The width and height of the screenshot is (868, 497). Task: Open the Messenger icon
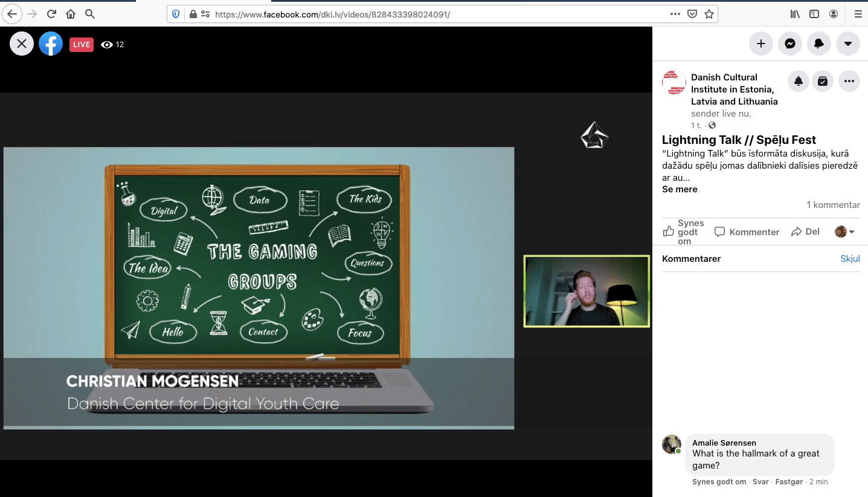[x=789, y=44]
